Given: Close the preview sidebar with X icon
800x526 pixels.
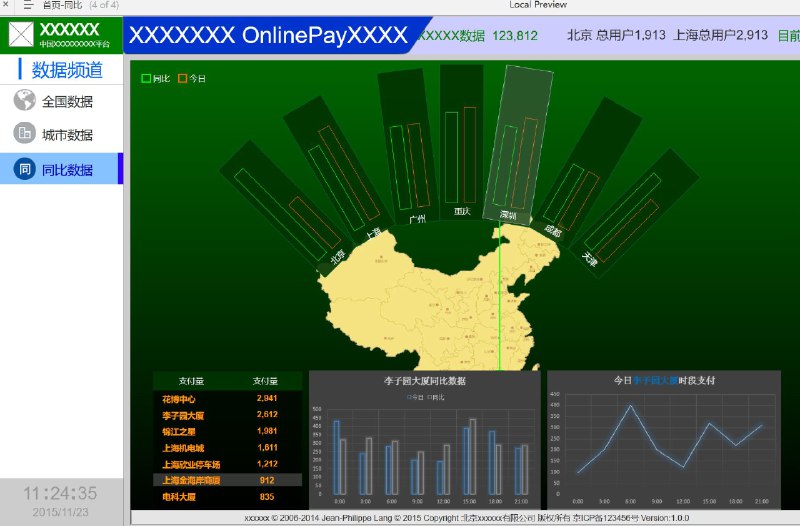Looking at the screenshot, I should [x=6, y=4].
